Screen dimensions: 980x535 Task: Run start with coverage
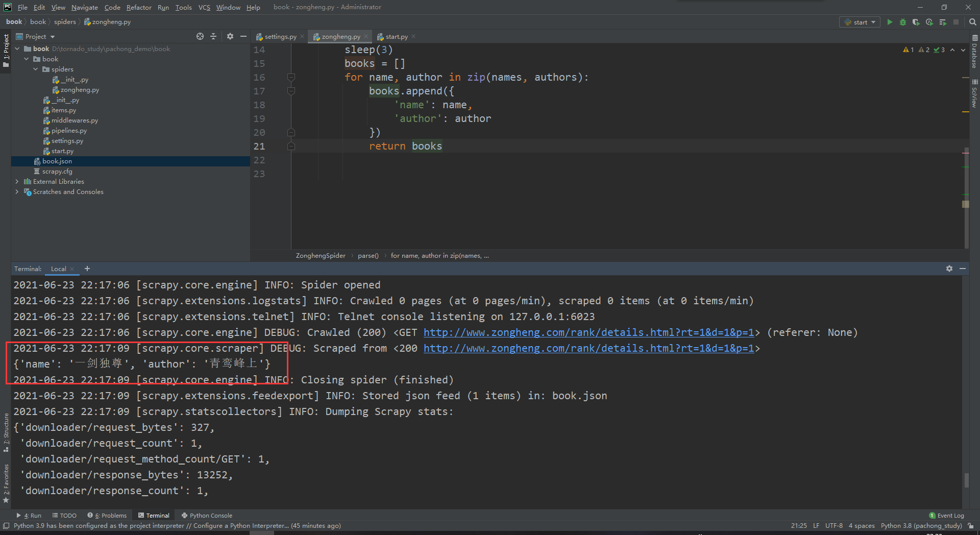pos(916,22)
